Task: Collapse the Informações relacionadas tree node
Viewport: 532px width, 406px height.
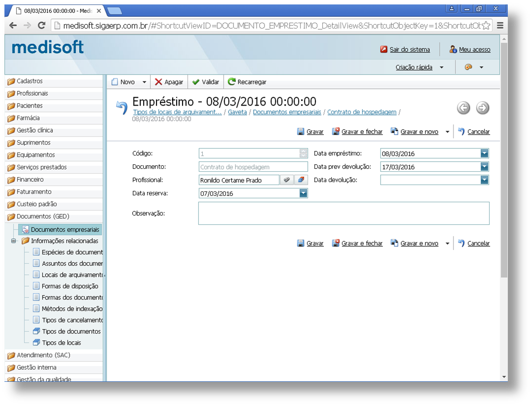Action: [12, 241]
